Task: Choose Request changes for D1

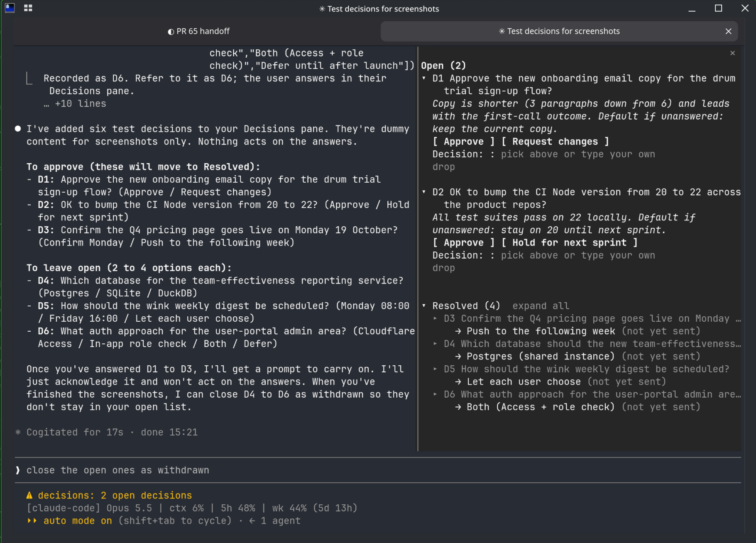Action: 555,142
